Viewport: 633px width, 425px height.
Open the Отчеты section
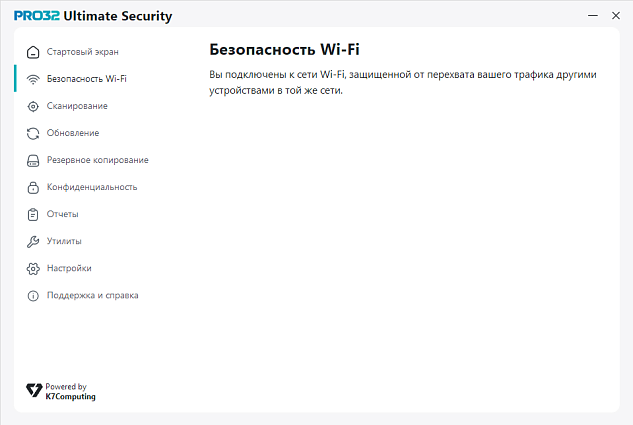pyautogui.click(x=63, y=214)
